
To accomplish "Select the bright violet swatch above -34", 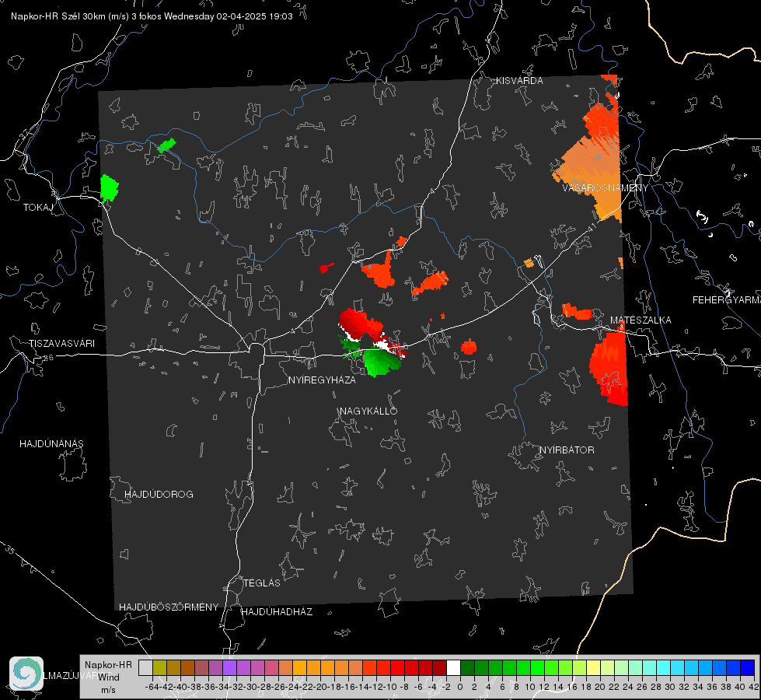I will 229,668.
